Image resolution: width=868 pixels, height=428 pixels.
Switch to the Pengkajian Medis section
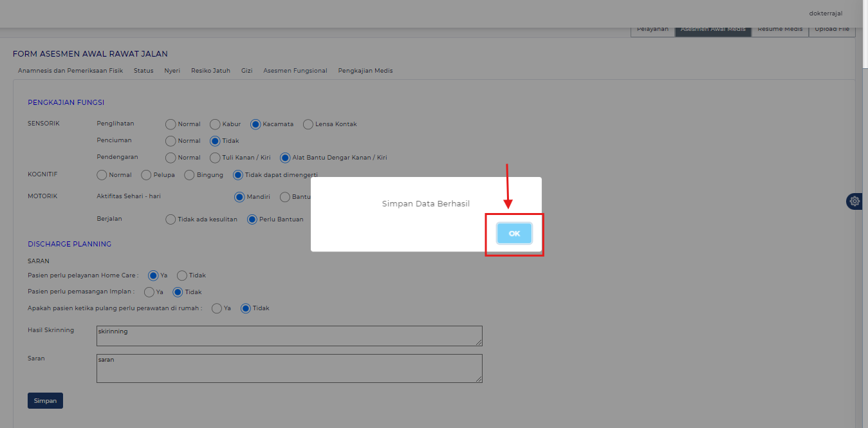coord(365,71)
